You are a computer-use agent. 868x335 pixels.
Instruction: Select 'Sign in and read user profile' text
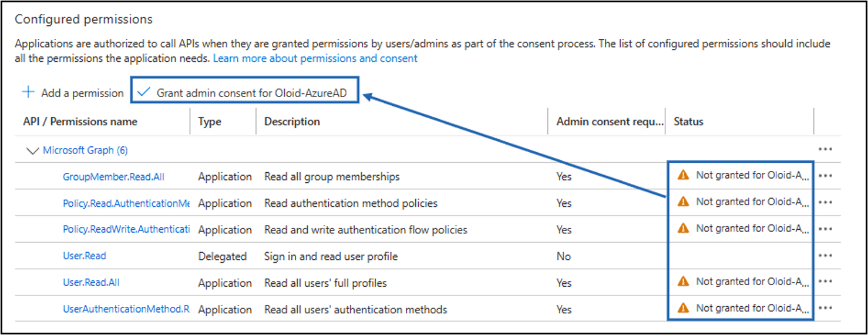[331, 256]
